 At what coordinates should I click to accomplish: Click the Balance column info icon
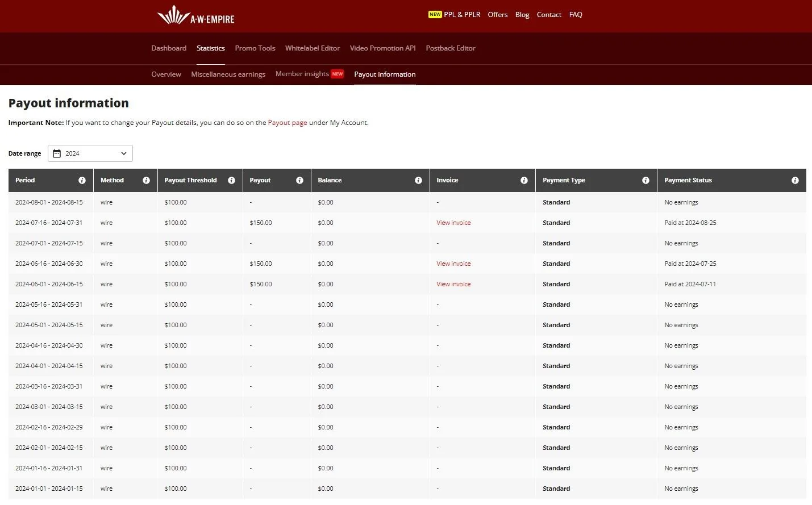click(x=418, y=181)
